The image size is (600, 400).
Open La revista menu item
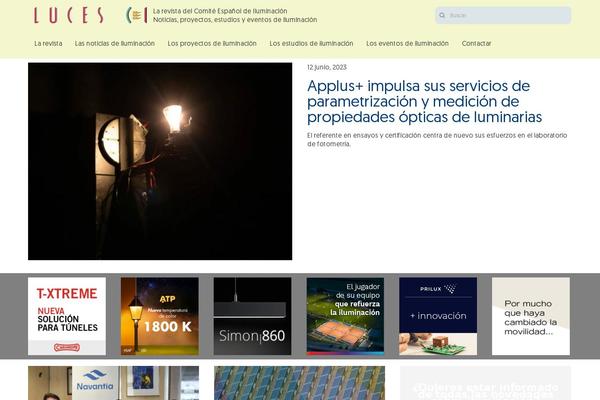click(48, 44)
